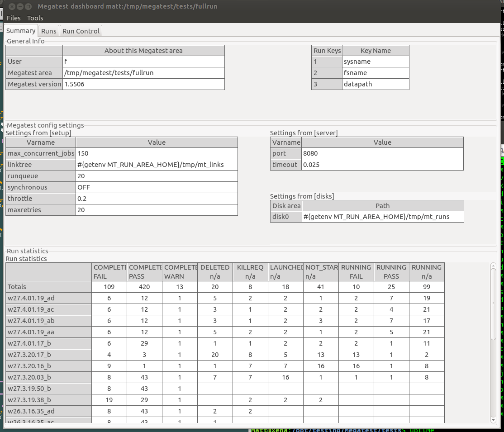
Task: Click the 'About this Megatest area' header
Action: coord(144,51)
